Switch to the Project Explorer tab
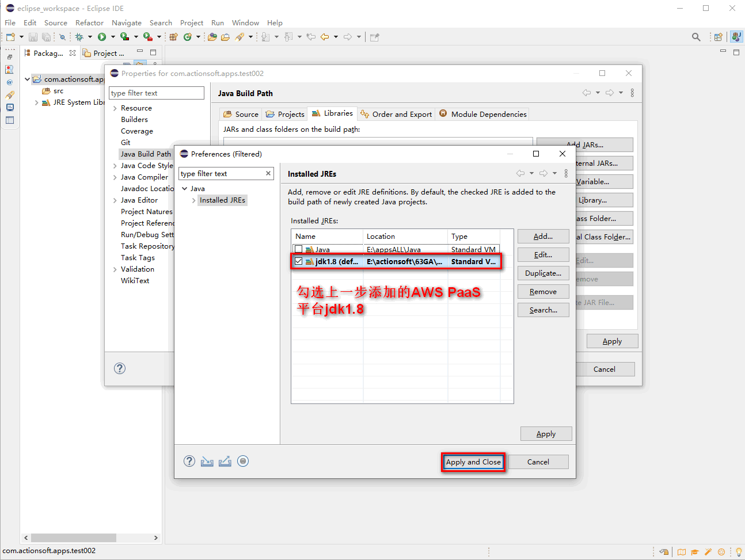This screenshot has width=745, height=560. click(x=104, y=53)
